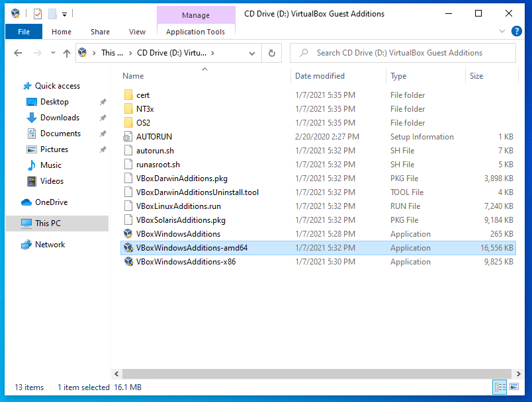Image resolution: width=532 pixels, height=402 pixels.
Task: Open Music in the navigation pane
Action: pos(50,165)
